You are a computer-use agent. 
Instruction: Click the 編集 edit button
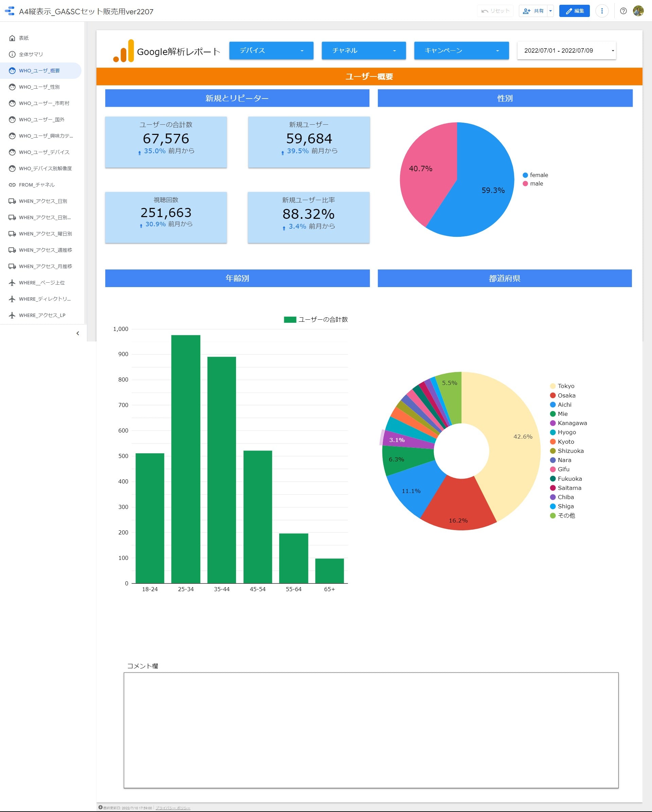point(575,11)
